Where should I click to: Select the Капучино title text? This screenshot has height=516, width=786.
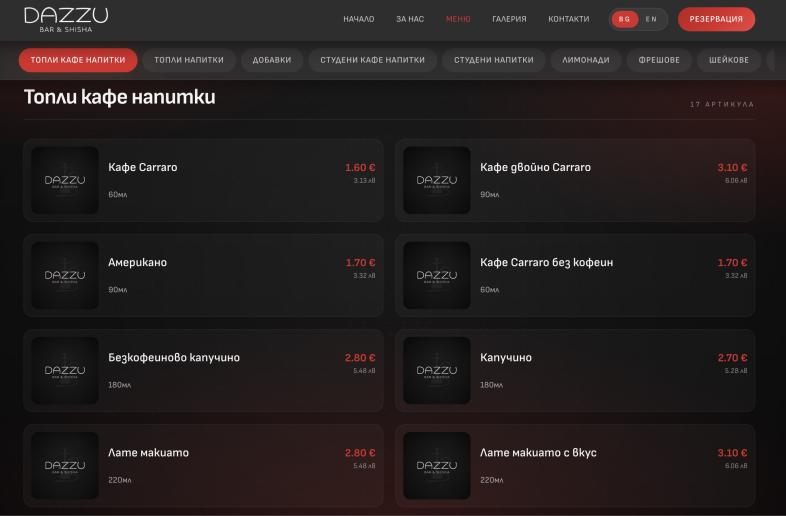pyautogui.click(x=506, y=358)
